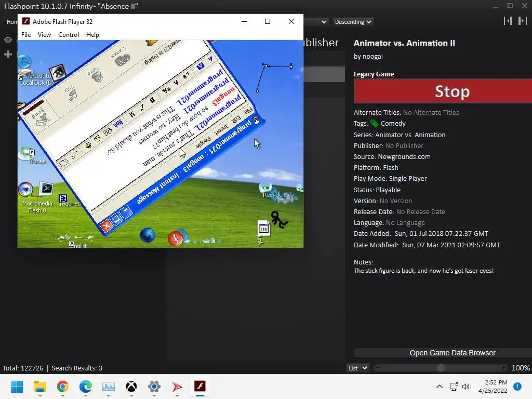Open the partially hidden order-by dropdown arrow
Screen dimensions: 532x399
324,22
